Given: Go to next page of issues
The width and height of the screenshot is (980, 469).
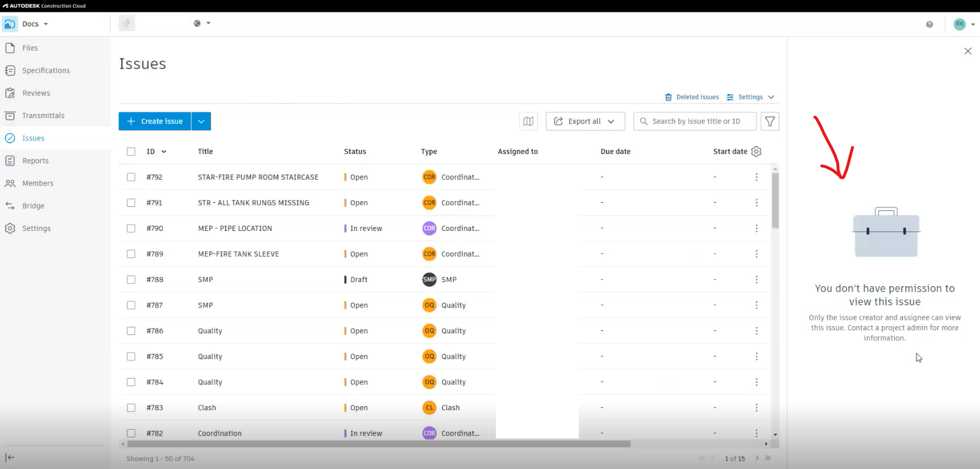Looking at the screenshot, I should pos(757,458).
